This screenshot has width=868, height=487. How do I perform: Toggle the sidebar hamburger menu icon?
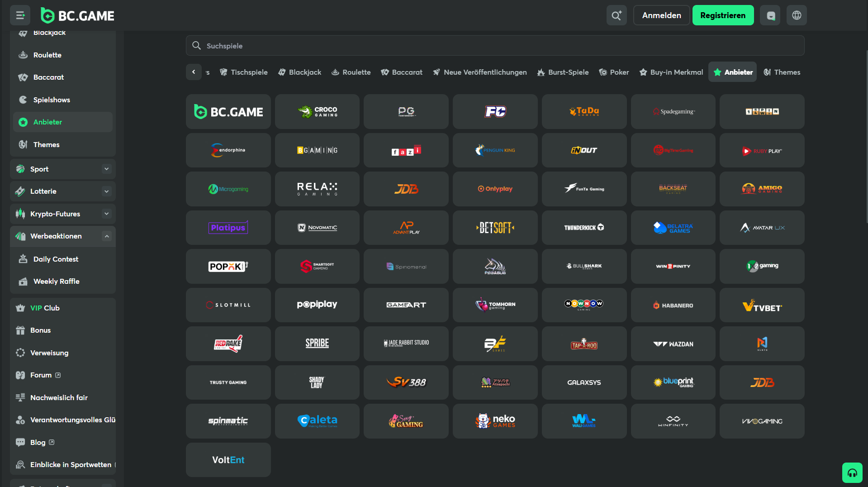click(x=20, y=15)
